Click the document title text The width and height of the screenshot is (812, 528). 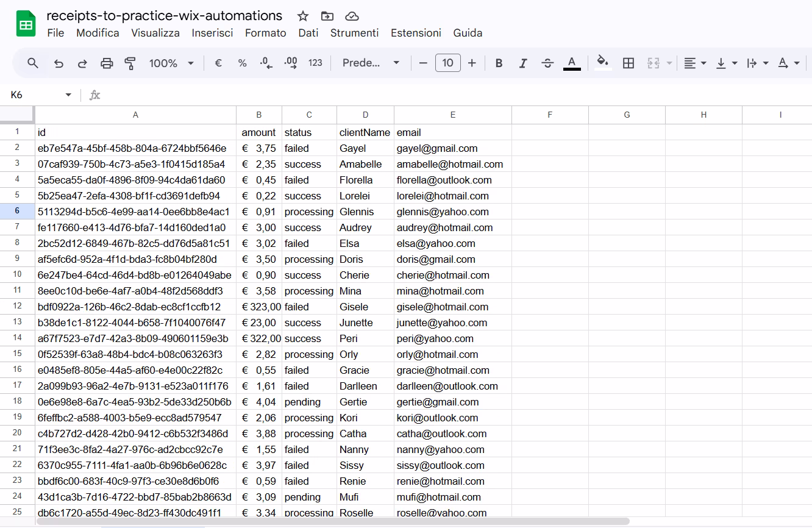pyautogui.click(x=165, y=16)
